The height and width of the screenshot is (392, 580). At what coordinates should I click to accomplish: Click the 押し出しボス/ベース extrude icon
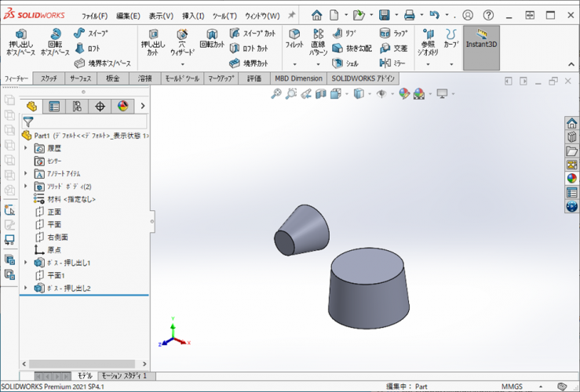pyautogui.click(x=21, y=36)
